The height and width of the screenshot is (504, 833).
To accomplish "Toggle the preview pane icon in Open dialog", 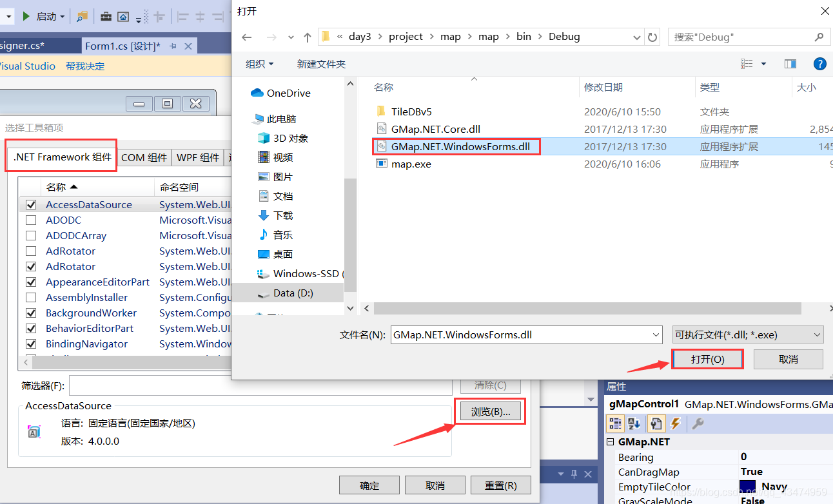I will (x=790, y=63).
